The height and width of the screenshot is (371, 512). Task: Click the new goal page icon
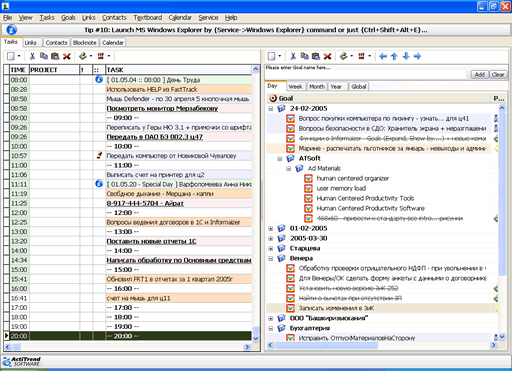(x=272, y=56)
